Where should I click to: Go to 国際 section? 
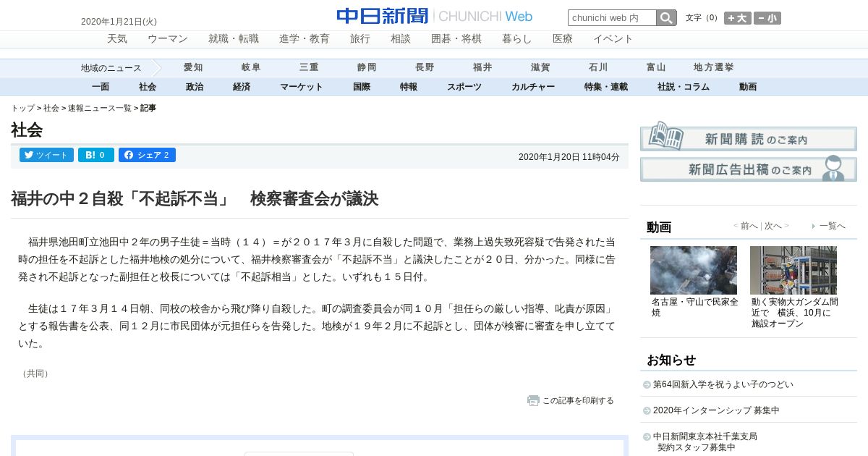[362, 87]
